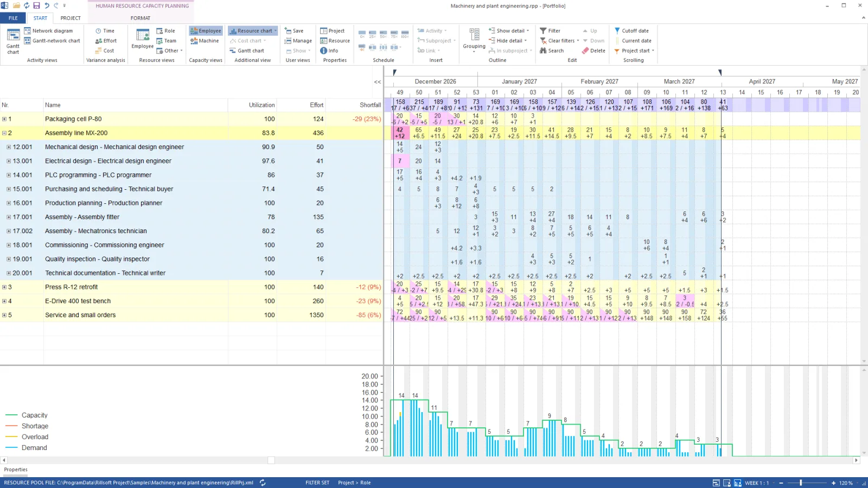Expand project 5 Service and small orders

click(4, 315)
